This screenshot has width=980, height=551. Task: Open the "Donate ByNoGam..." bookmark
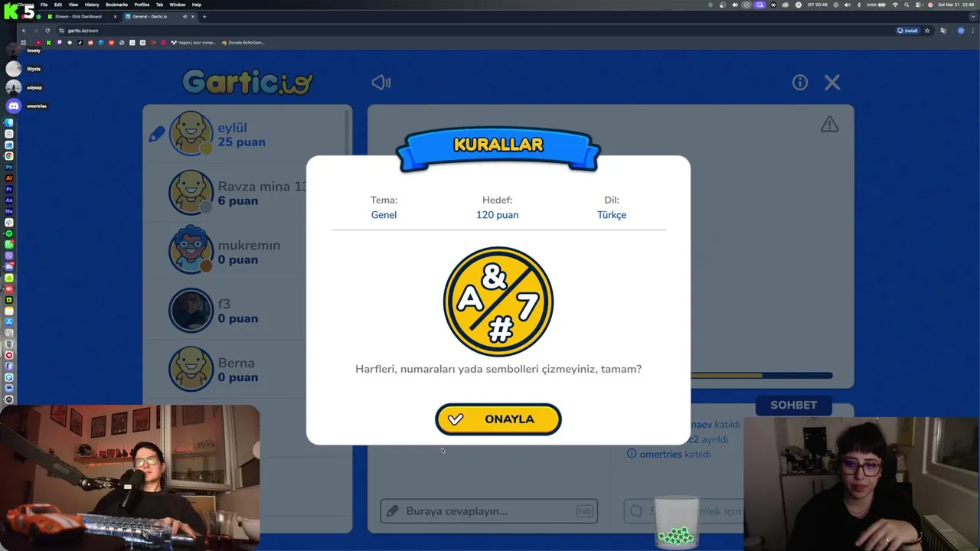pos(243,43)
